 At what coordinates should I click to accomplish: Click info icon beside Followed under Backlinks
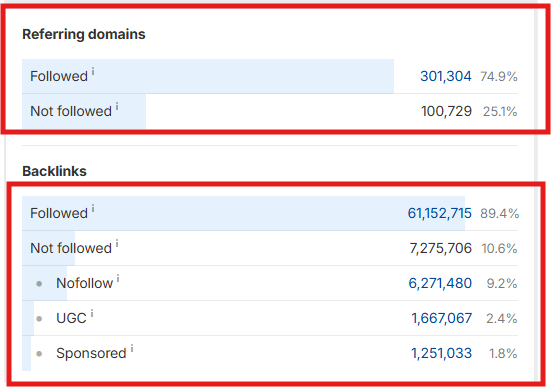tap(93, 209)
